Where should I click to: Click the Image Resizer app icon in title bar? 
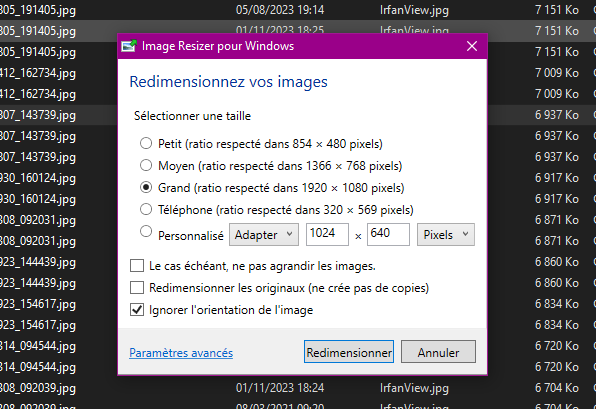coord(129,46)
